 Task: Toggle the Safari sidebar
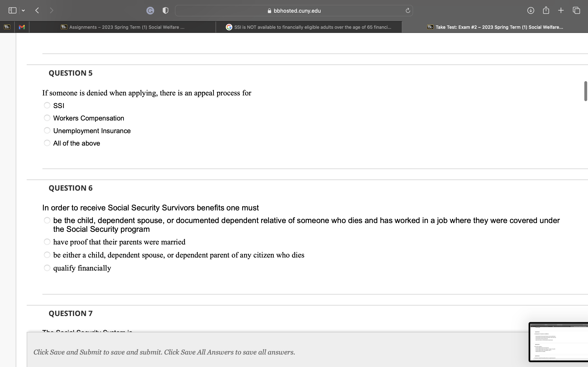click(12, 10)
